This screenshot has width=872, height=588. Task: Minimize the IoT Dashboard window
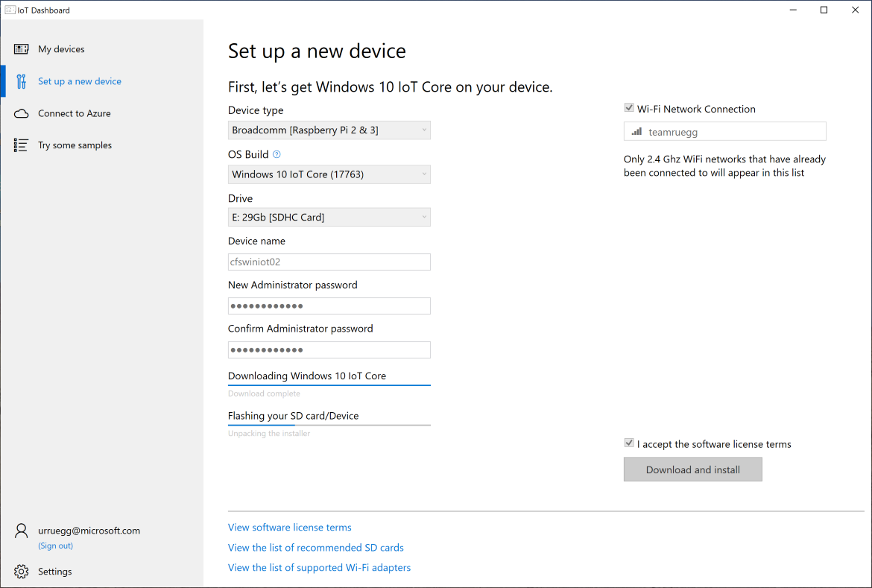click(x=794, y=10)
